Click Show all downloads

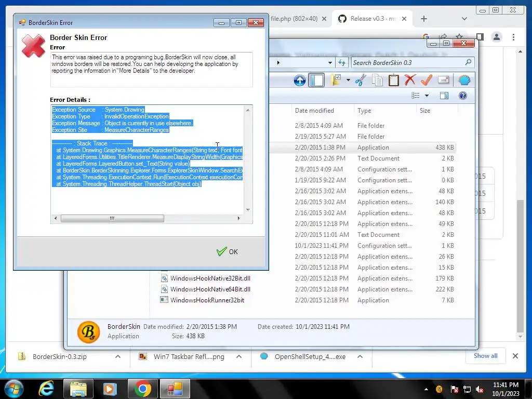[x=486, y=356]
